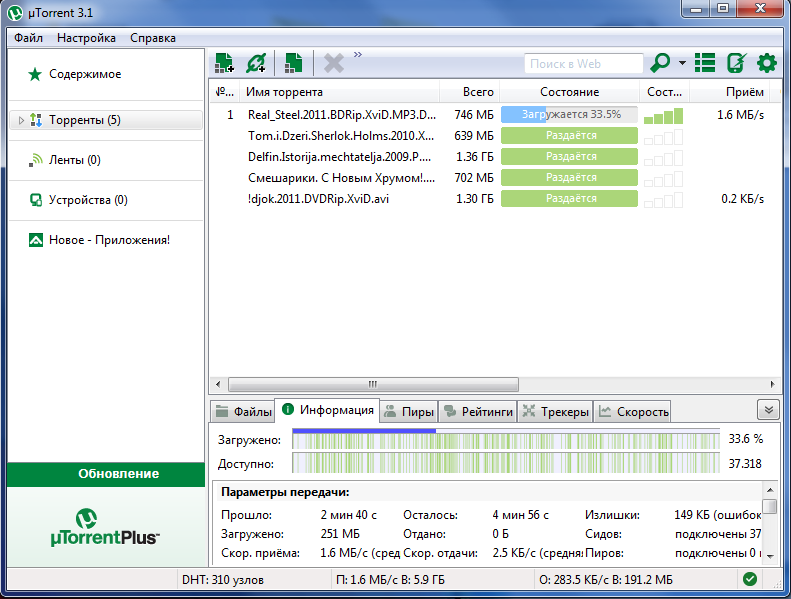Switch to the Скорость tab
Viewport: 791px width, 599px height.
[x=633, y=412]
